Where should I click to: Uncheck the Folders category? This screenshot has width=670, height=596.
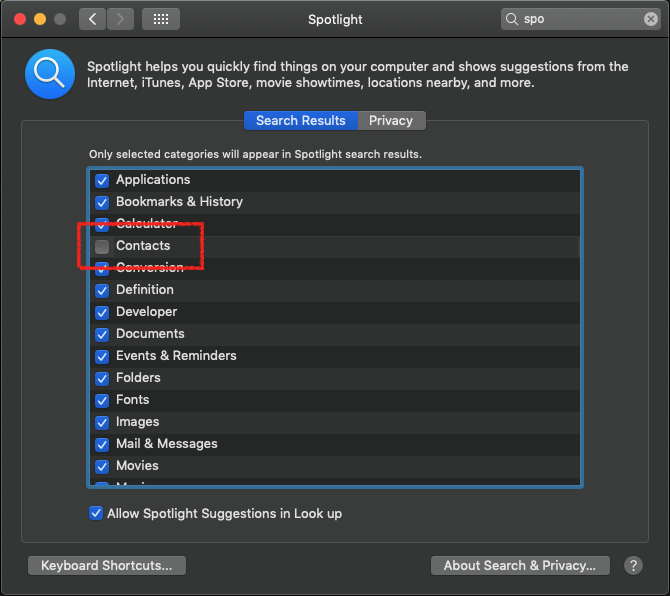click(x=102, y=378)
